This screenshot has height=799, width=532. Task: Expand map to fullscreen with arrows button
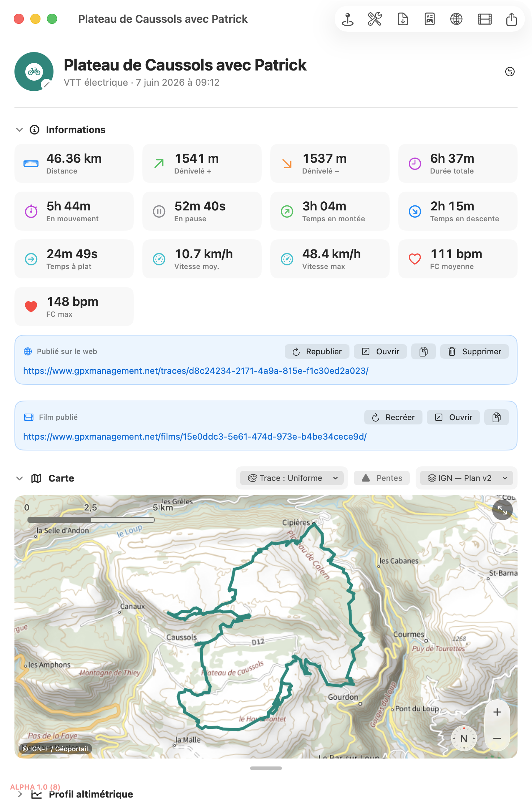tap(502, 510)
